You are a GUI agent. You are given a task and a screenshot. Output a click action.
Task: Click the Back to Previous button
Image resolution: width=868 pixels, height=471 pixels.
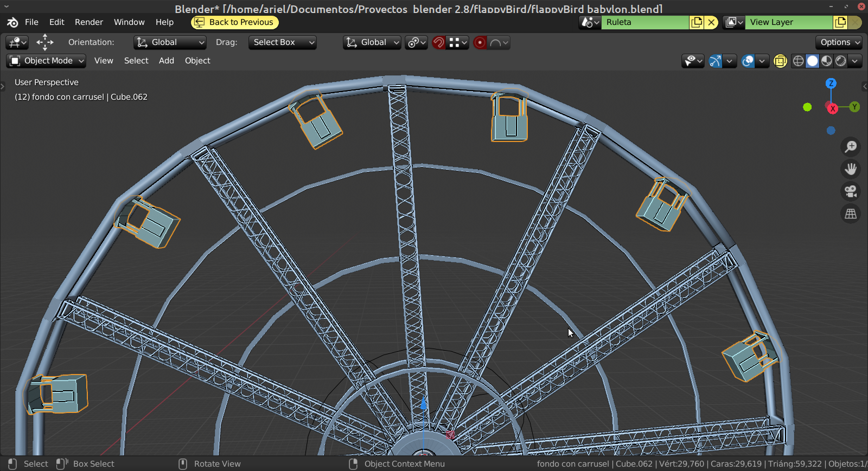point(235,22)
